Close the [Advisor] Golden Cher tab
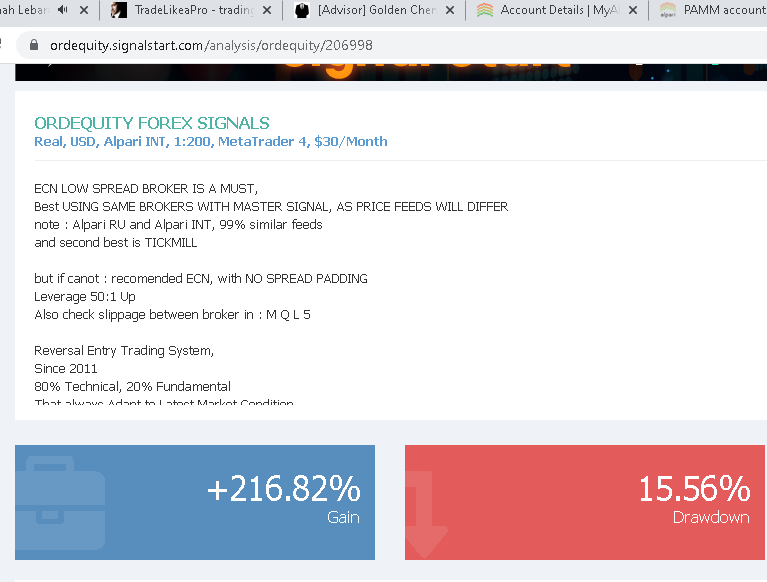This screenshot has width=767, height=582. coord(450,10)
